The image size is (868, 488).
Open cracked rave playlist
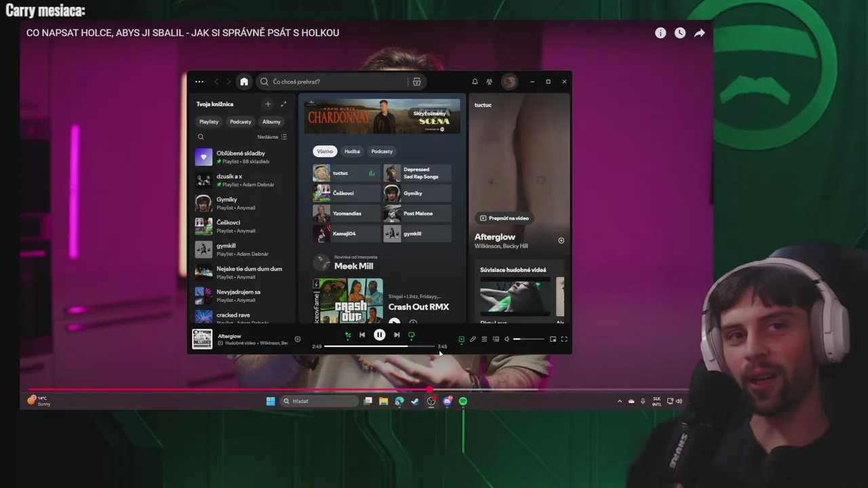click(x=242, y=316)
